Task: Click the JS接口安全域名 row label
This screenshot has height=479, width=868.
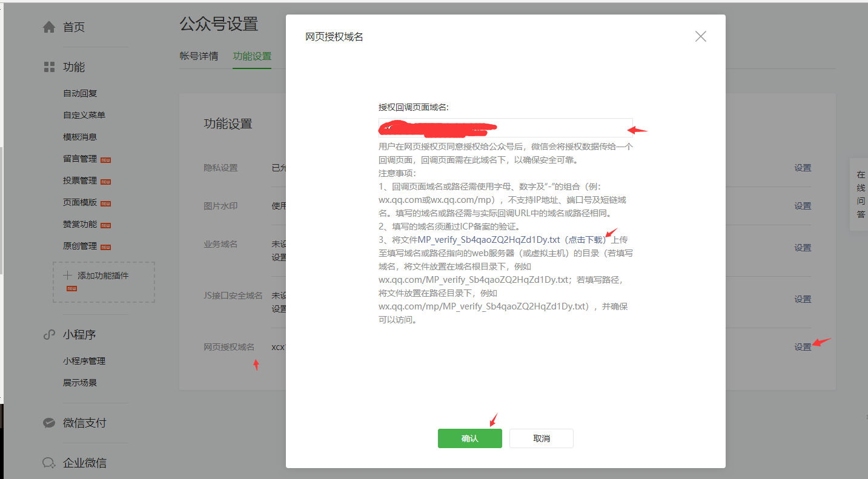Action: (x=233, y=296)
